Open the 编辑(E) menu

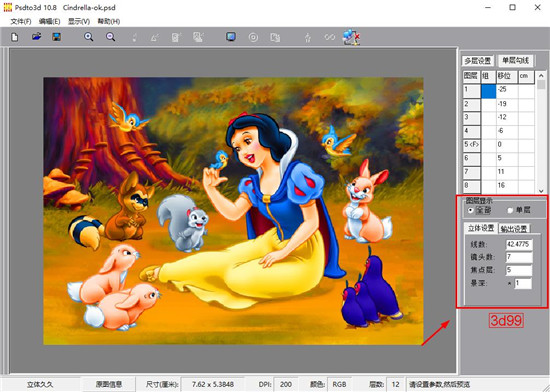click(49, 22)
